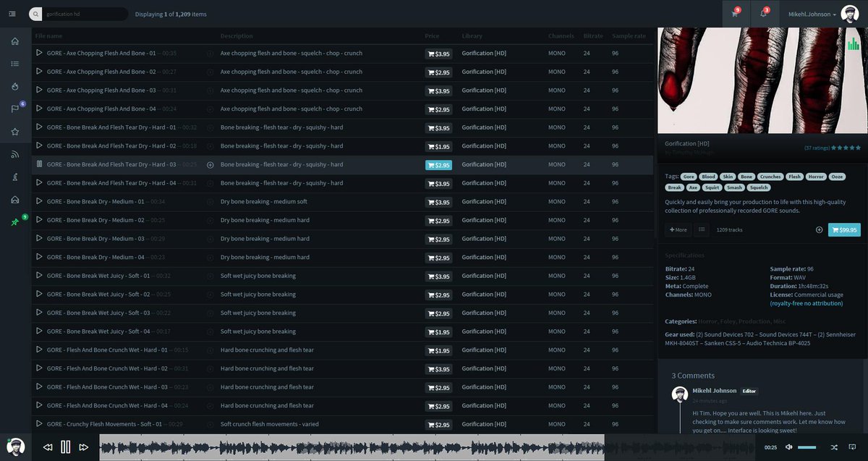Click the rewind button in player bar

pyautogui.click(x=48, y=447)
